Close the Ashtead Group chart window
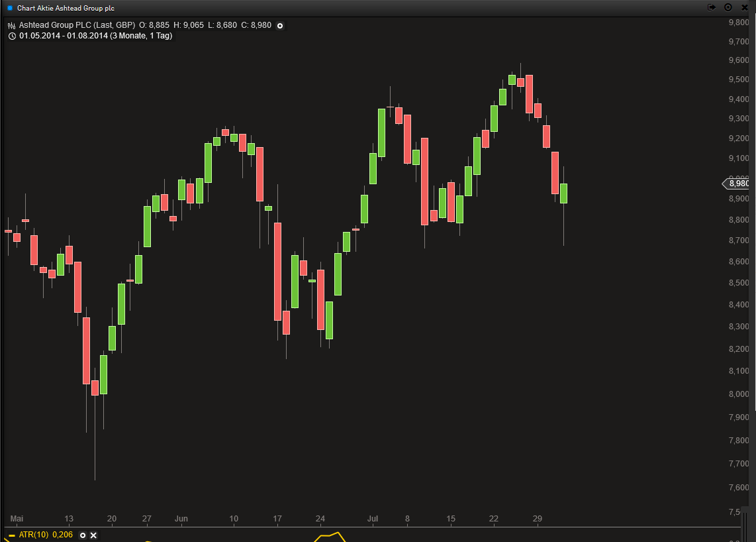 [x=745, y=8]
